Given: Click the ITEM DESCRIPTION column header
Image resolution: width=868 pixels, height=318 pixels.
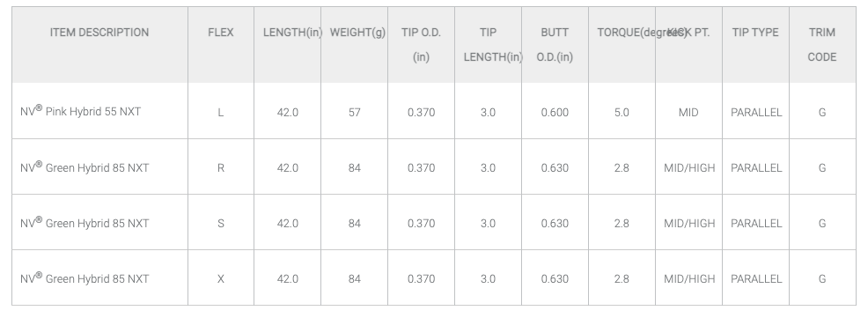Looking at the screenshot, I should click(99, 33).
